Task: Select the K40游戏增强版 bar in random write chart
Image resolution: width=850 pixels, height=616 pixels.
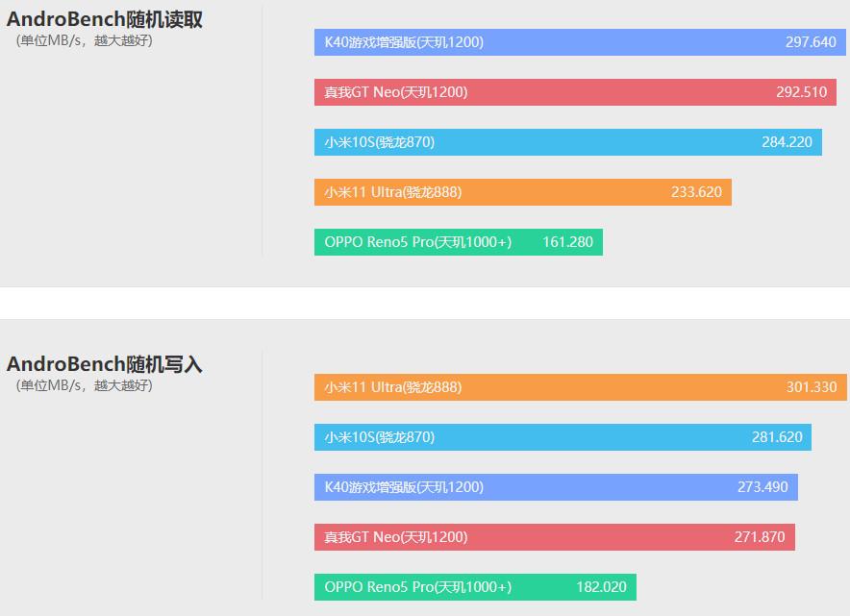Action: point(556,487)
